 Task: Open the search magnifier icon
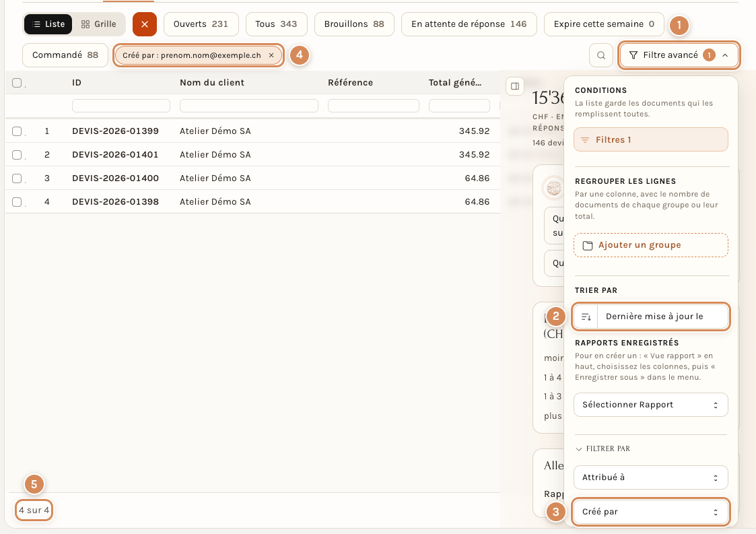(600, 55)
